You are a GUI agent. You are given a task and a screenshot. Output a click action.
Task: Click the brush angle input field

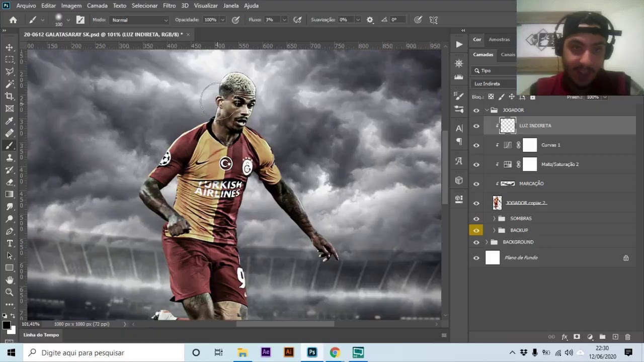pos(397,20)
